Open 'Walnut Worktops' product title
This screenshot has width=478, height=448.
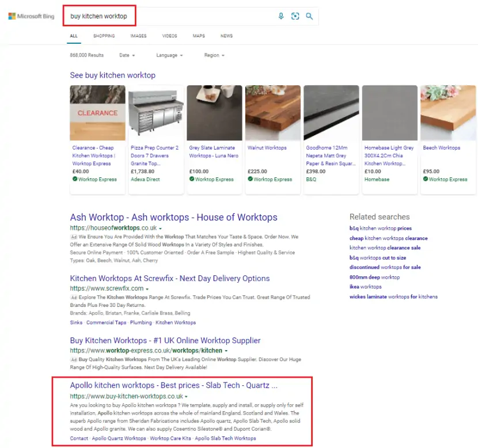267,148
